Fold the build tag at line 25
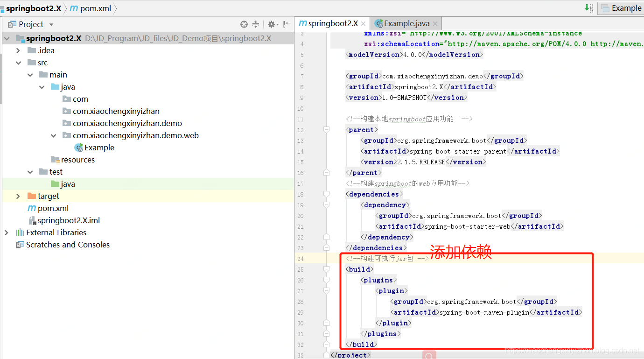 (x=327, y=269)
